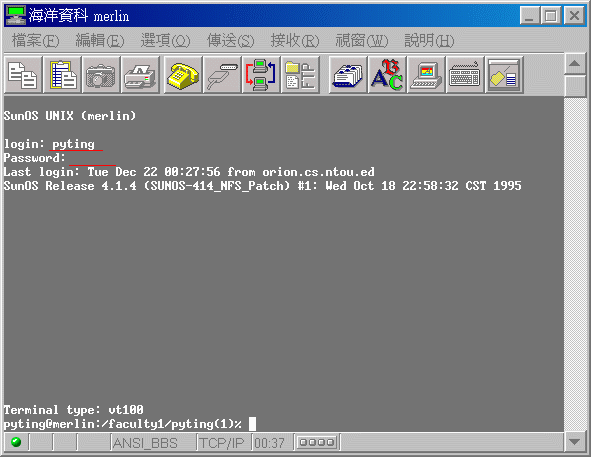Click the 'SunOS UNIX (merlin)' line
Image resolution: width=591 pixels, height=457 pixels.
pyautogui.click(x=70, y=116)
